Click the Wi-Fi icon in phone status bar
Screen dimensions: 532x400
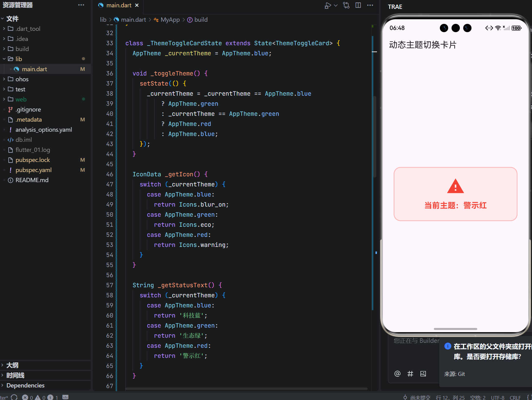pyautogui.click(x=498, y=28)
